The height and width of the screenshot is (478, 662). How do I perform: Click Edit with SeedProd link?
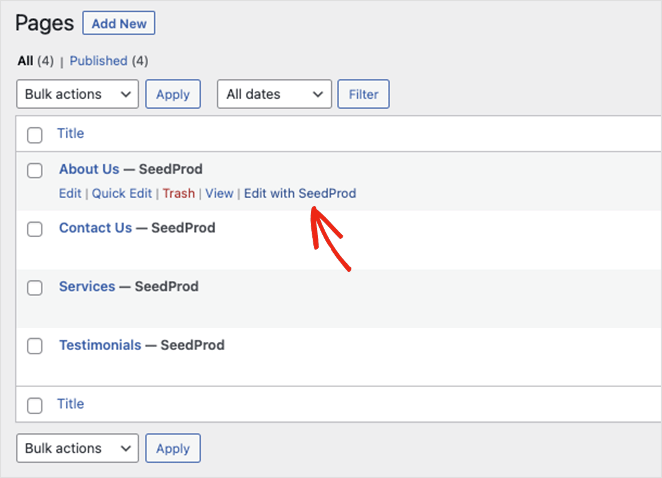click(x=300, y=193)
